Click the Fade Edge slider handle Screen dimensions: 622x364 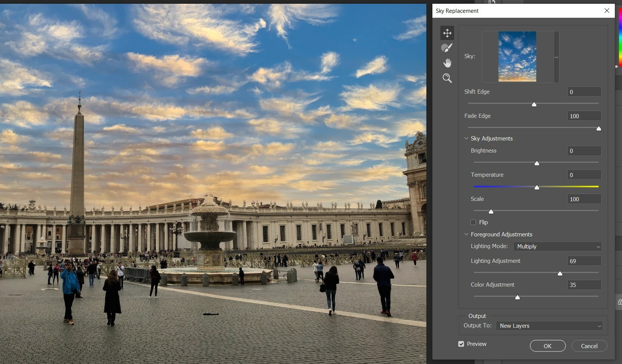click(x=599, y=128)
